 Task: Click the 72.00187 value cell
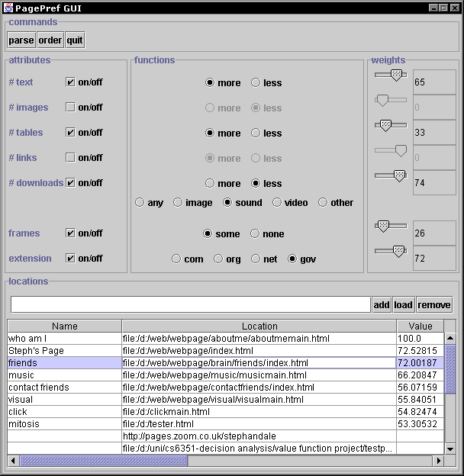tap(420, 363)
